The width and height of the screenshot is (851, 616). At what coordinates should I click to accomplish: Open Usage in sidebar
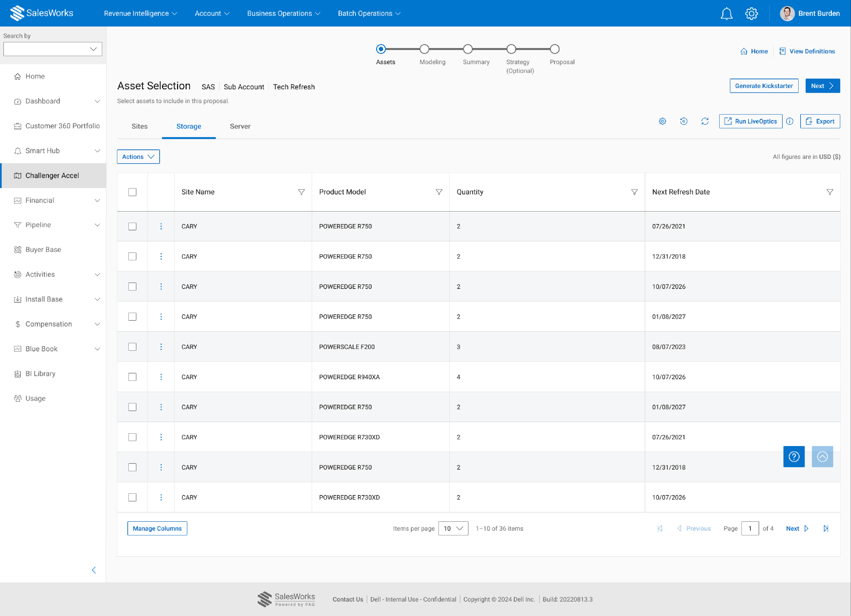pos(53,399)
